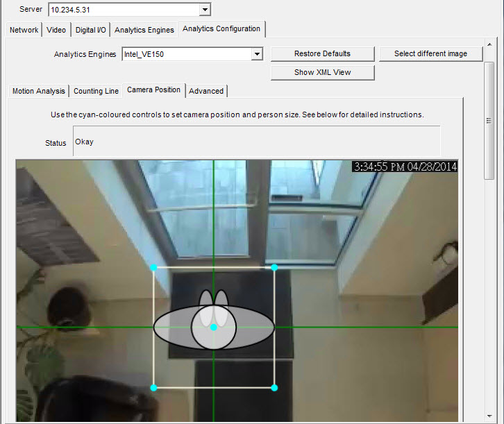Click Select different image button
Screen dimensions: 504x424
[430, 53]
